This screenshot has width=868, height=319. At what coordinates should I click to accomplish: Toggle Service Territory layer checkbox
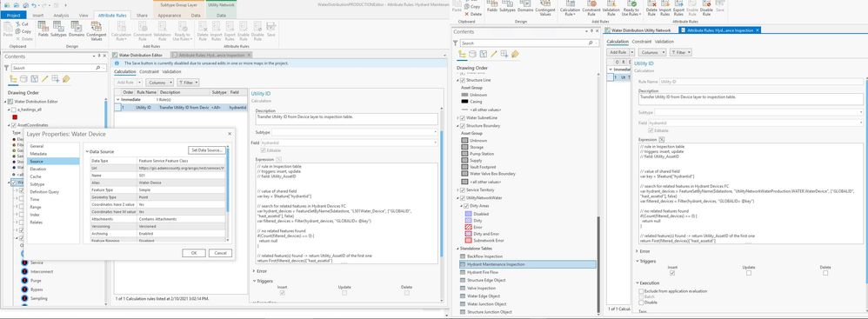(463, 189)
